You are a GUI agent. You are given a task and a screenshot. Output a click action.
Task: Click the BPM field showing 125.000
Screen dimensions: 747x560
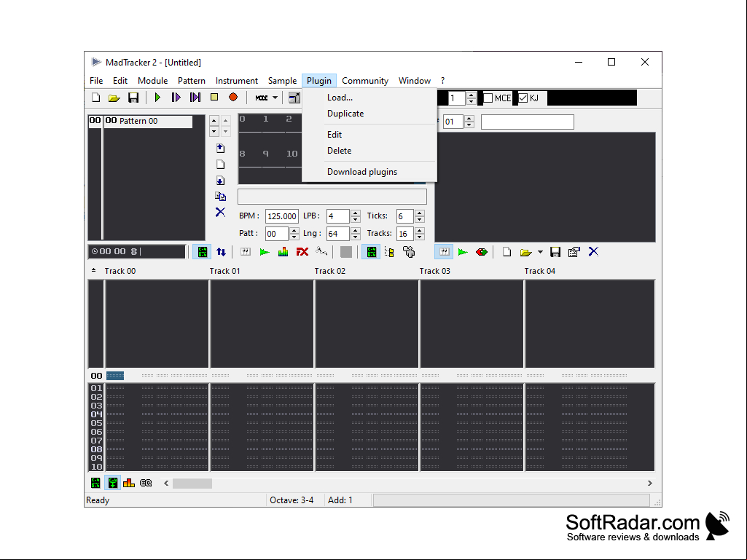[x=282, y=216]
